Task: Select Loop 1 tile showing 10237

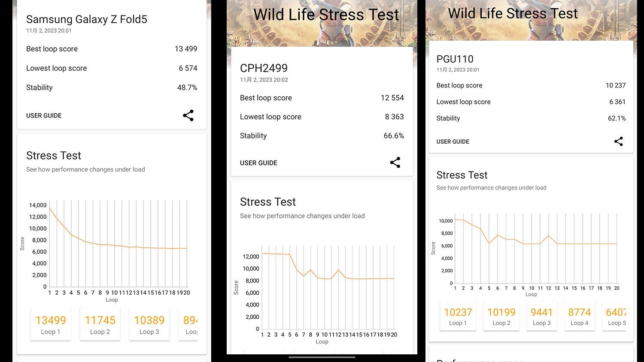Action: coord(458,317)
